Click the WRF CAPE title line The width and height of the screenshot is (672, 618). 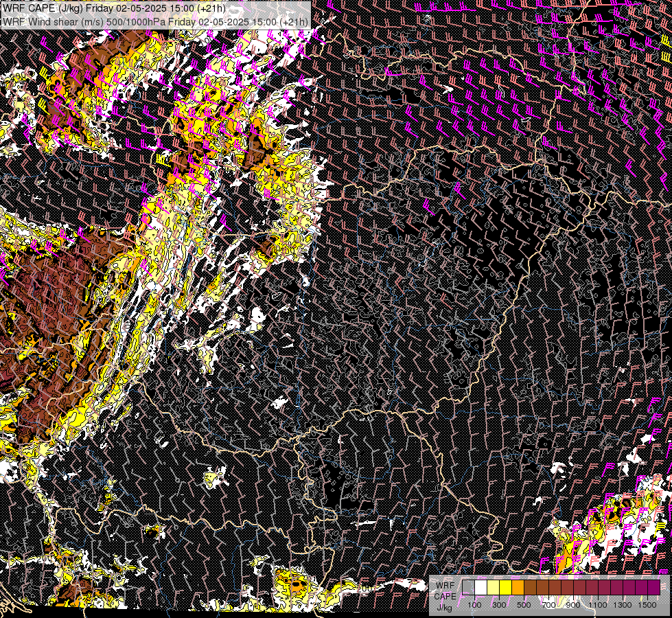[113, 8]
